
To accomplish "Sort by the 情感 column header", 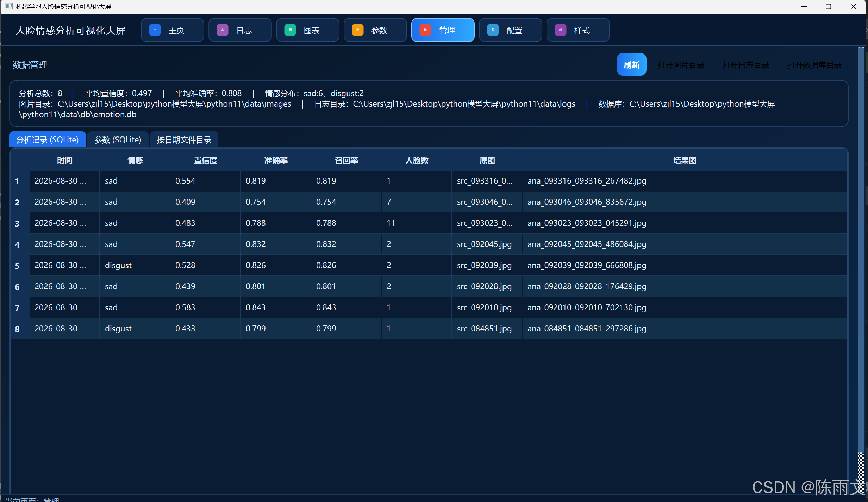I will click(x=135, y=160).
